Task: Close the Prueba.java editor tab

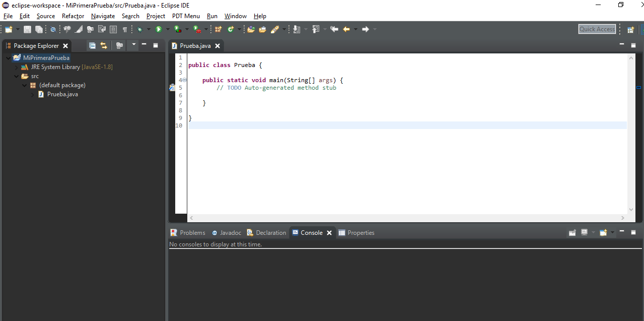Action: pyautogui.click(x=218, y=46)
